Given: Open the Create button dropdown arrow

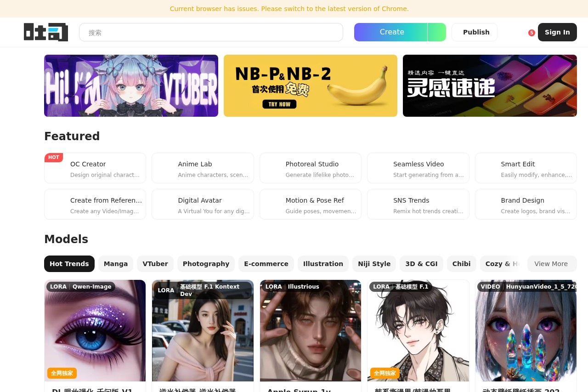Looking at the screenshot, I should click(x=436, y=32).
